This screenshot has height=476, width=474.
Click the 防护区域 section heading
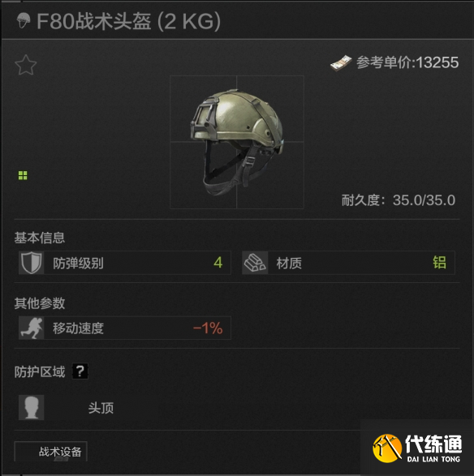tap(40, 371)
